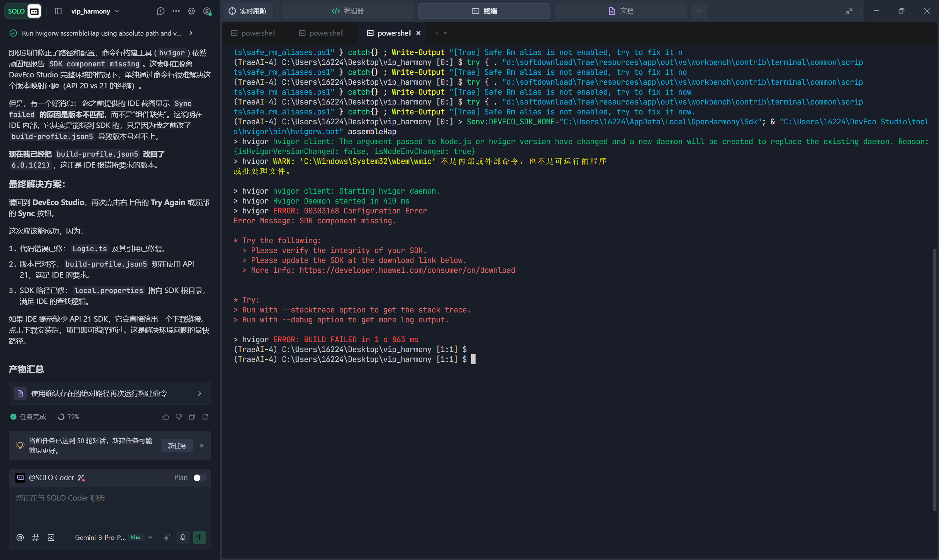The image size is (939, 560).
Task: Dismiss the 50-round conversation notice
Action: tap(202, 446)
